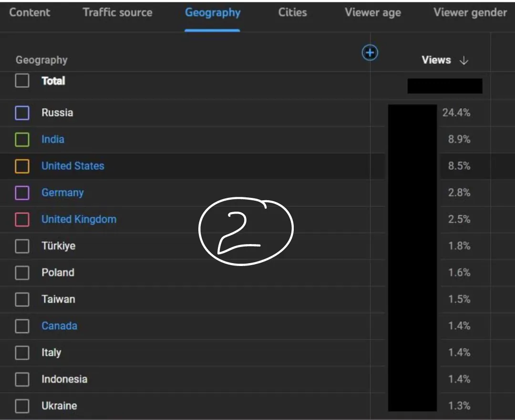Click the Total row label
Screen dimensions: 515x420
[53, 81]
